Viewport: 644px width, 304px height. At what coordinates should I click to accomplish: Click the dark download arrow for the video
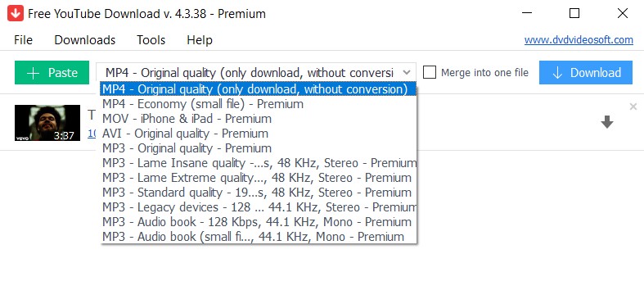click(606, 122)
